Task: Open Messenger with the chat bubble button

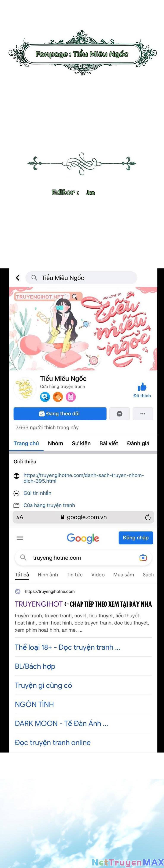Action: 119,414
